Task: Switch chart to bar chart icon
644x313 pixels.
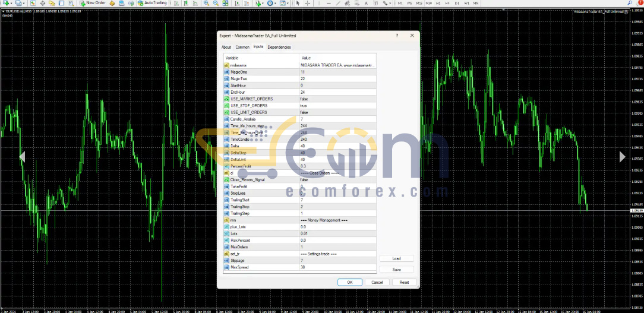Action: pyautogui.click(x=176, y=3)
